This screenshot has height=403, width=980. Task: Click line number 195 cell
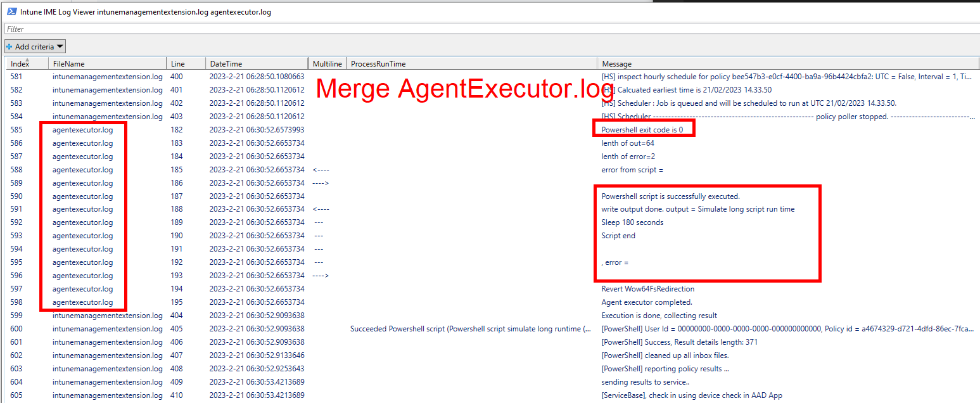coord(177,302)
